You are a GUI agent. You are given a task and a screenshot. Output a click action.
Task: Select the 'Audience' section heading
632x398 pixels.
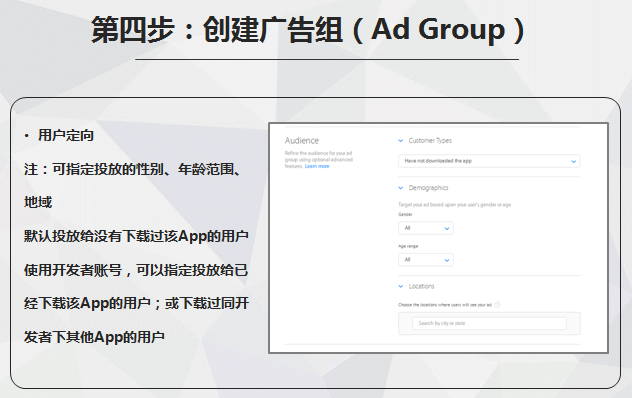click(301, 140)
